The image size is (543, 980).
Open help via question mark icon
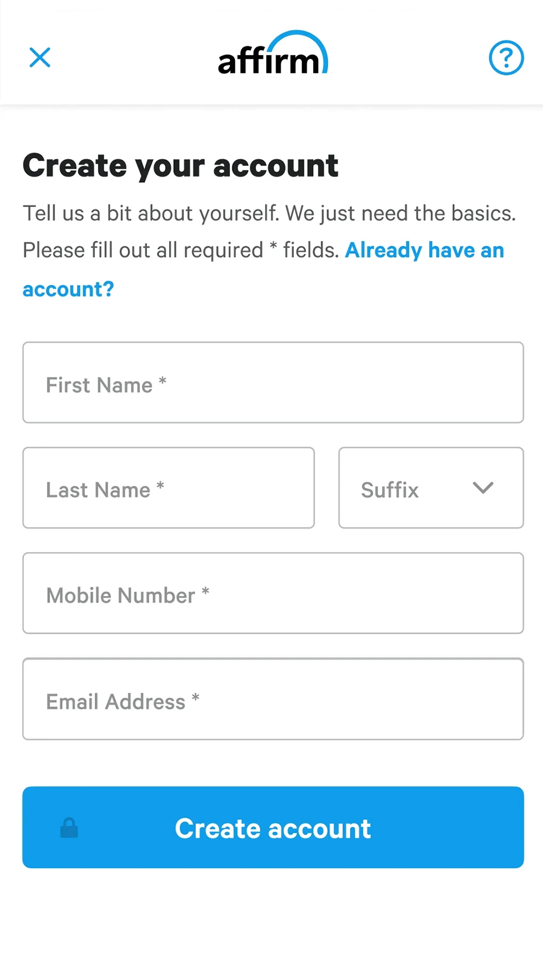pos(506,57)
